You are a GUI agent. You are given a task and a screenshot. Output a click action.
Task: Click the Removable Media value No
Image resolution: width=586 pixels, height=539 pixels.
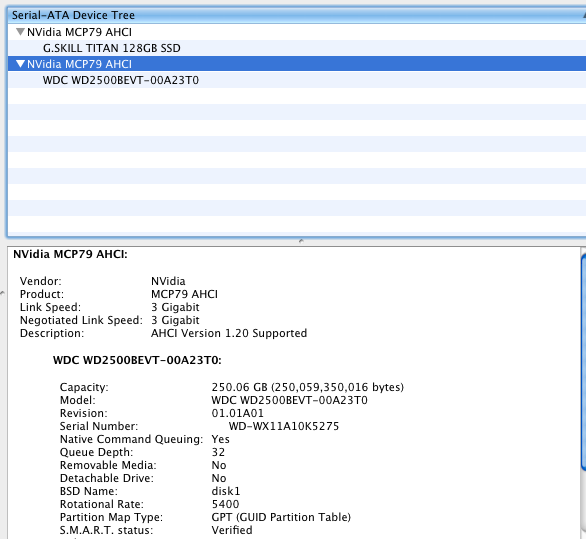219,465
